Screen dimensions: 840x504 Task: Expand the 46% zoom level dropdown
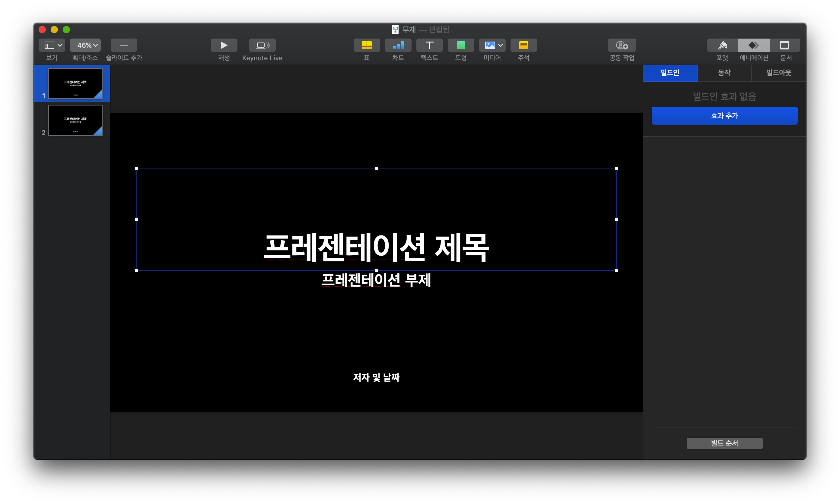click(85, 45)
